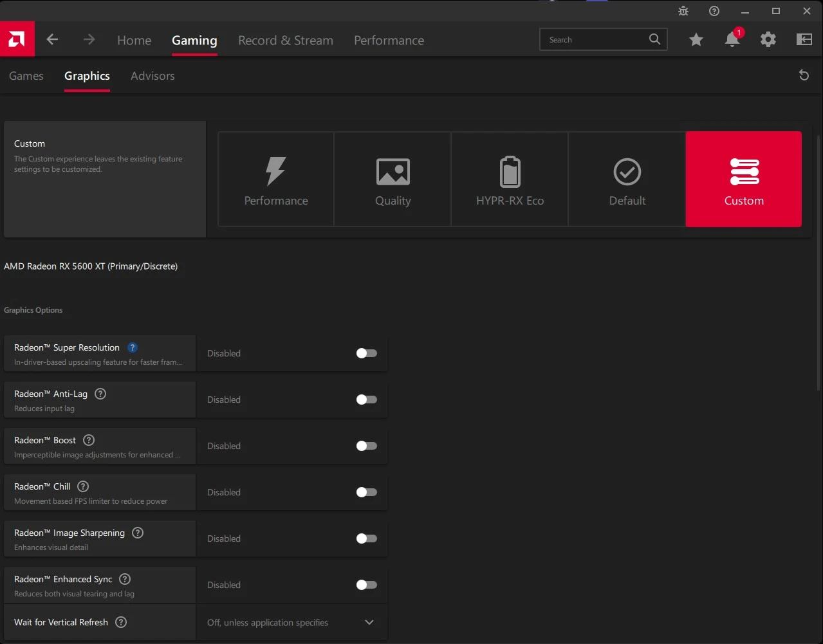Select the Quality profile tile
The image size is (823, 644).
coord(393,179)
